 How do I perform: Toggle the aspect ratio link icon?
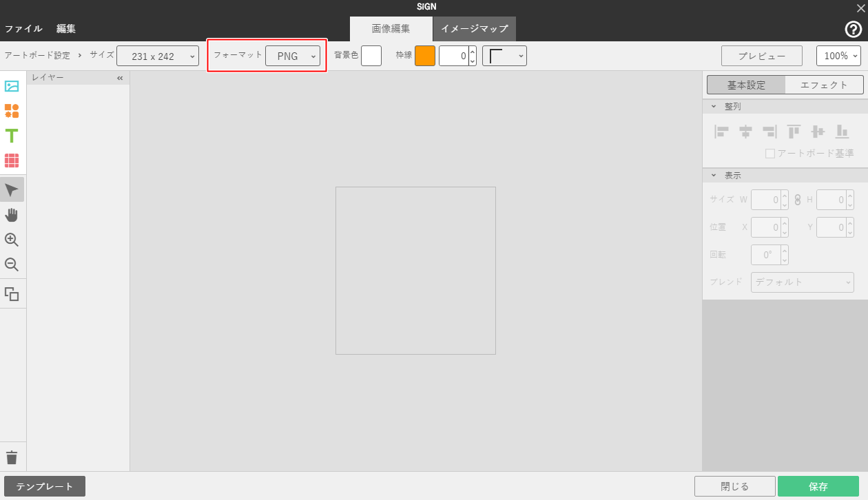798,200
